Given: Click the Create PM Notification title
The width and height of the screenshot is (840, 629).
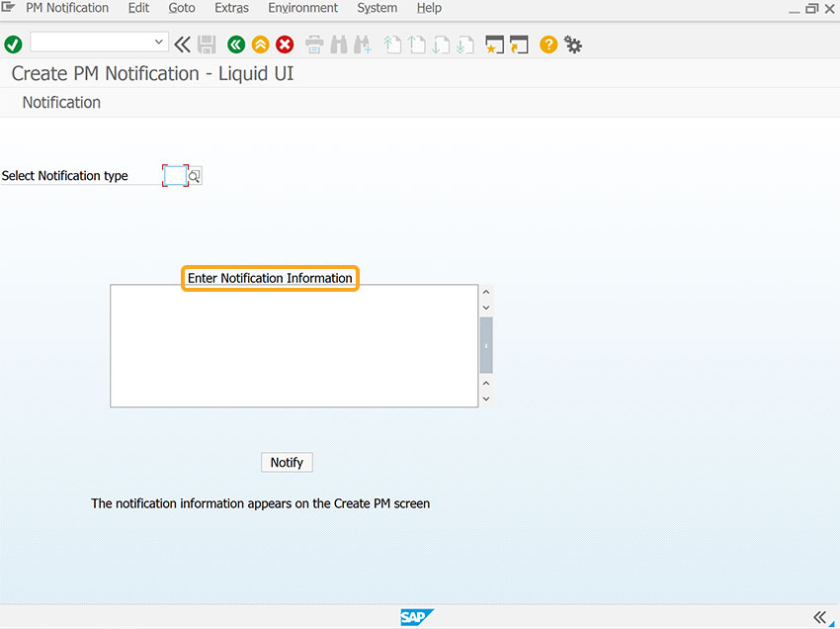Looking at the screenshot, I should tap(152, 73).
